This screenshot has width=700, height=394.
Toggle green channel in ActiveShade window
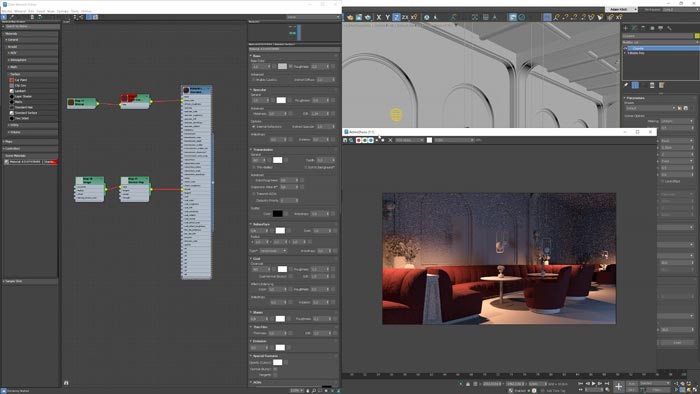[x=365, y=140]
